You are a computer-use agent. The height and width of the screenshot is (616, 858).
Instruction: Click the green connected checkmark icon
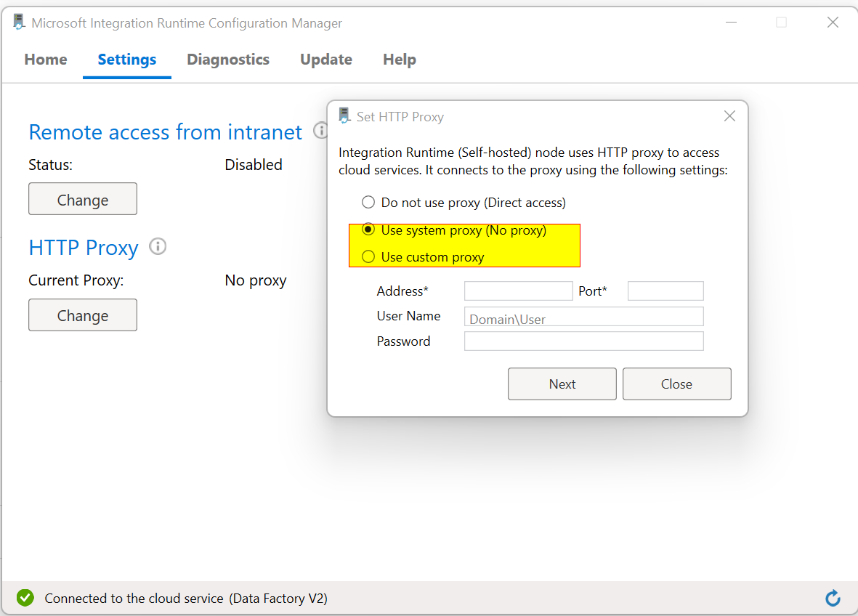point(25,597)
